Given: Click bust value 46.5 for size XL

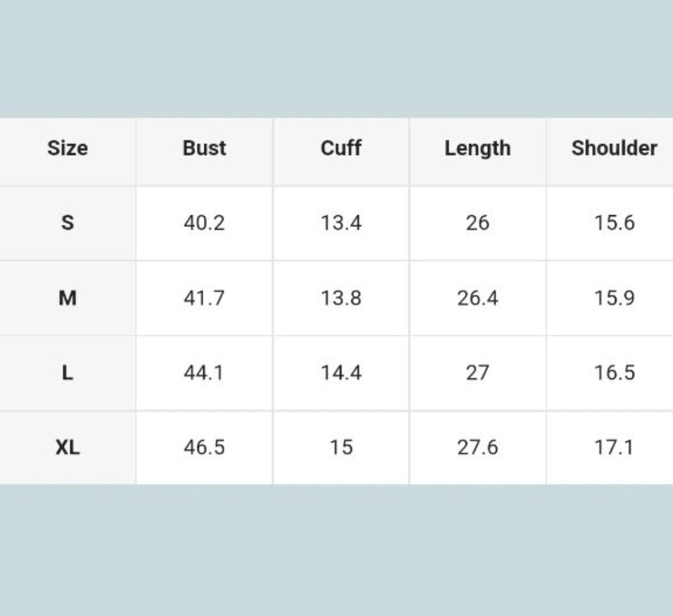Looking at the screenshot, I should click(204, 447).
